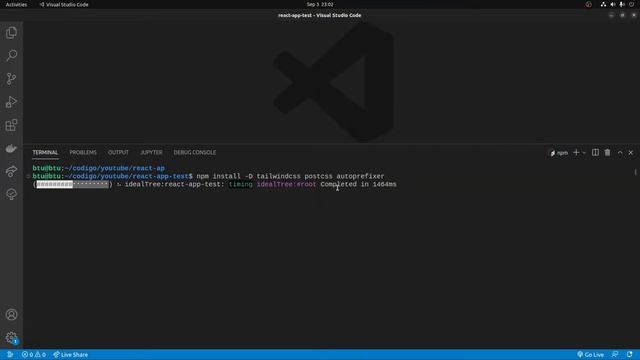Open the Extensions view

tap(11, 125)
